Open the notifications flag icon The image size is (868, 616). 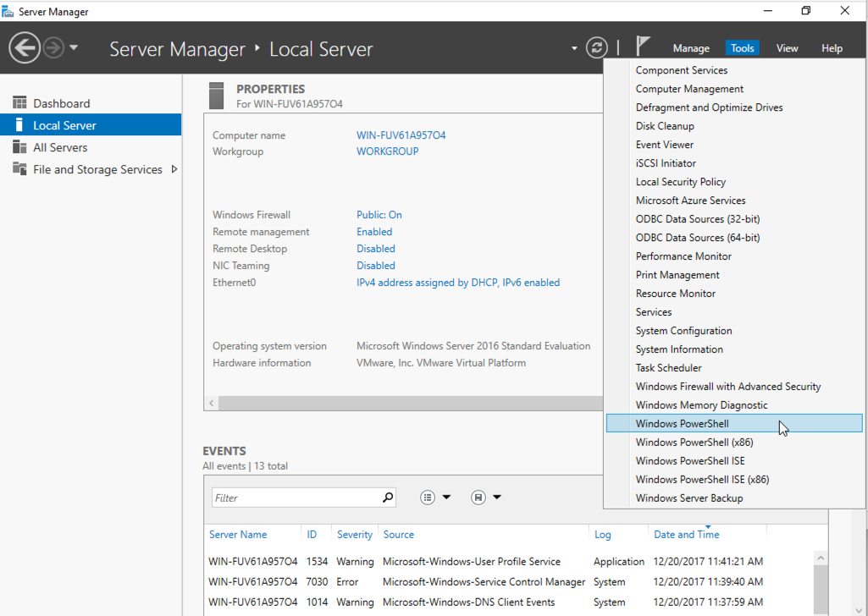click(x=644, y=47)
